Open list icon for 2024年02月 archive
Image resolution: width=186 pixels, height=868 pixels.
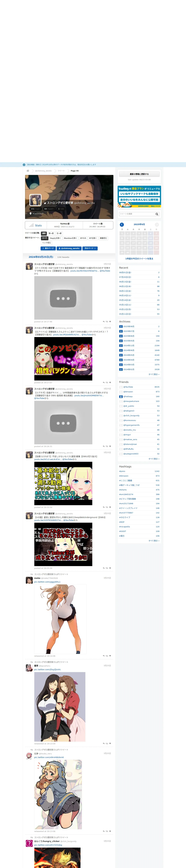coord(121,369)
